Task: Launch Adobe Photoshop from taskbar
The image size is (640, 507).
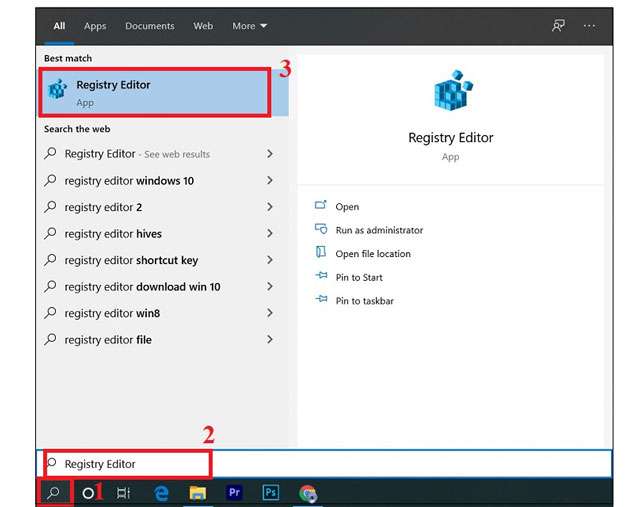Action: 271,493
